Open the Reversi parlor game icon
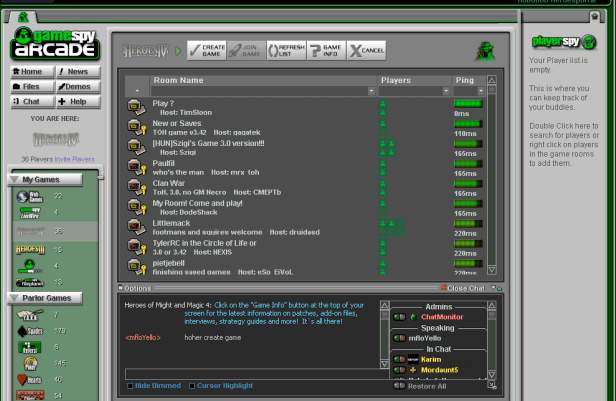 click(30, 348)
